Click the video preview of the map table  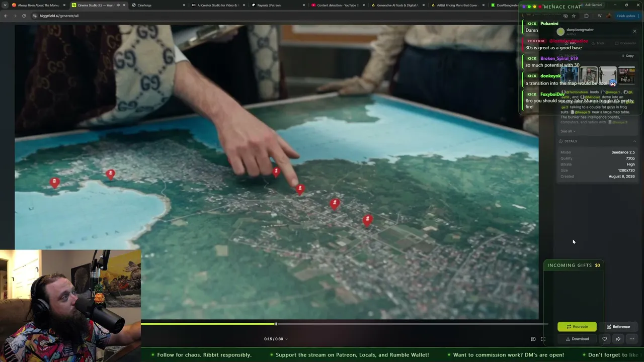[x=277, y=172]
